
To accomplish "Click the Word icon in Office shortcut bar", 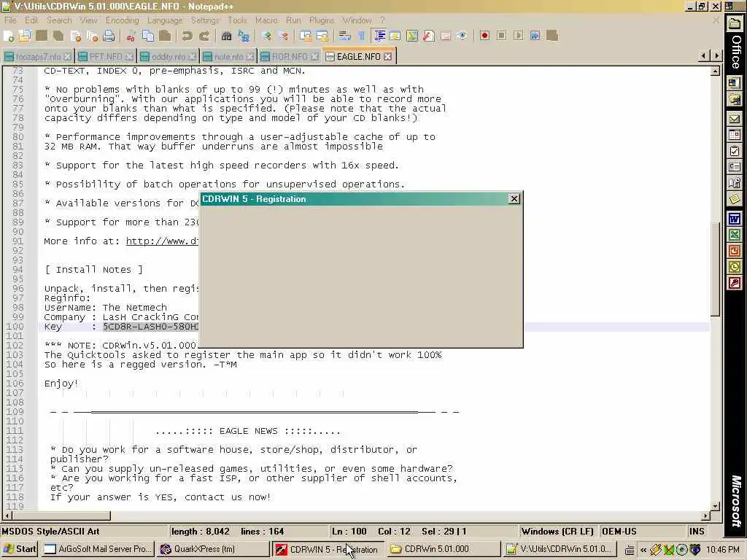I will [734, 219].
